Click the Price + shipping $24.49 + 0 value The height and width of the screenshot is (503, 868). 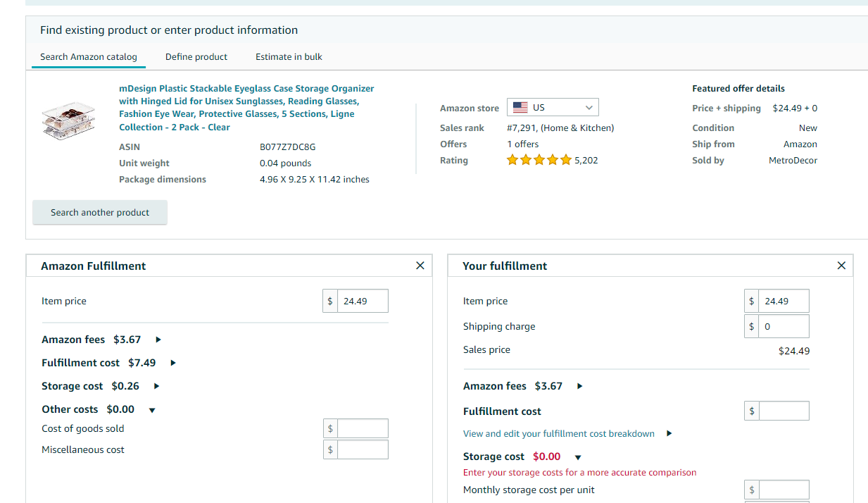tap(795, 108)
